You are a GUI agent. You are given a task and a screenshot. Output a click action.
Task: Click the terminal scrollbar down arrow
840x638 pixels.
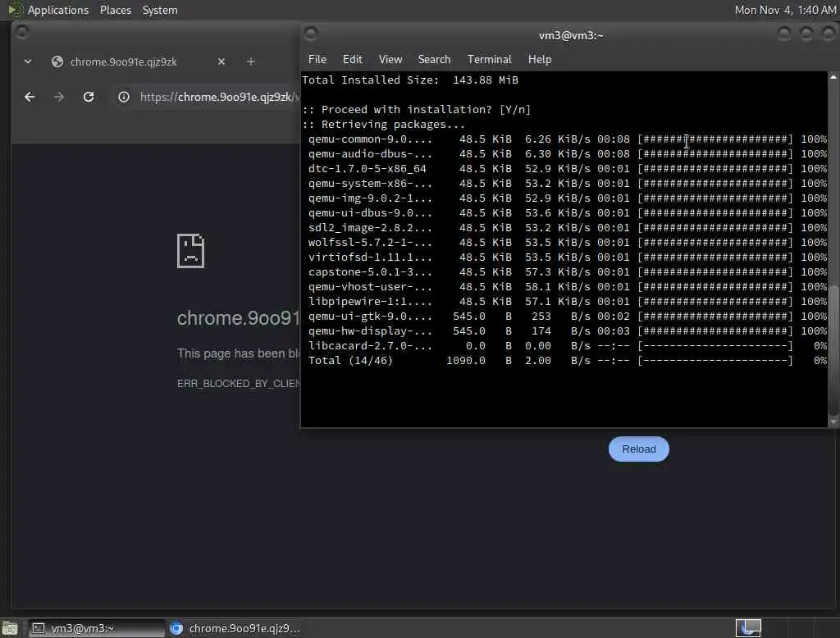833,422
